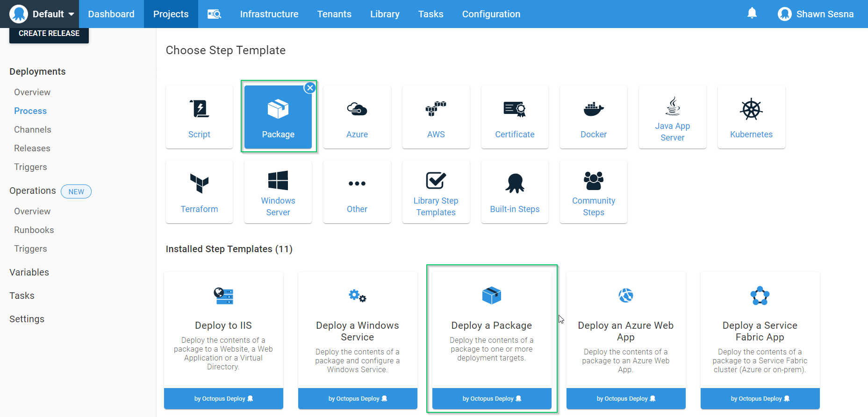Switch to the Infrastructure tab
The image size is (868, 417).
[269, 14]
